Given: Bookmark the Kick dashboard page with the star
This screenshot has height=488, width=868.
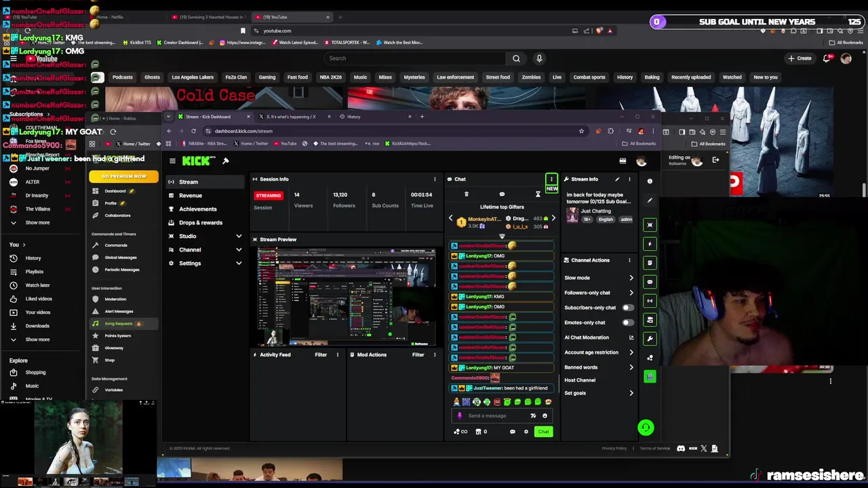Looking at the screenshot, I should tap(581, 131).
